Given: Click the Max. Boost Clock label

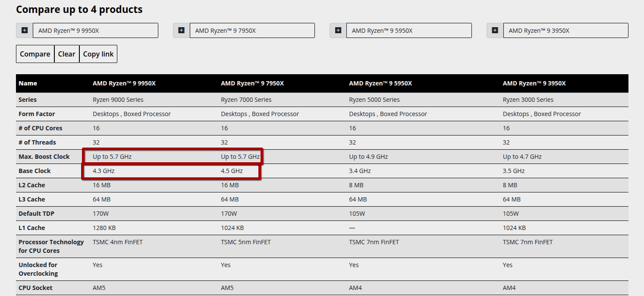Looking at the screenshot, I should (44, 157).
